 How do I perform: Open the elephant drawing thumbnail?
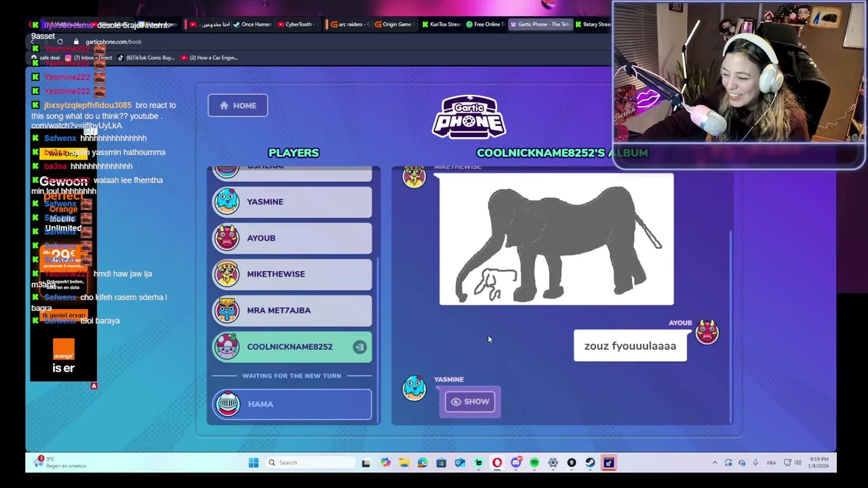point(556,239)
